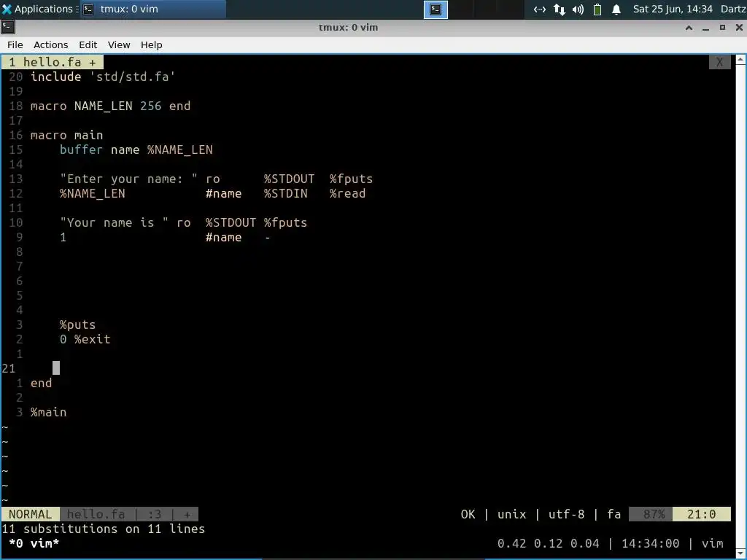
Task: Click the network transfer arrows tray icon
Action: point(560,9)
